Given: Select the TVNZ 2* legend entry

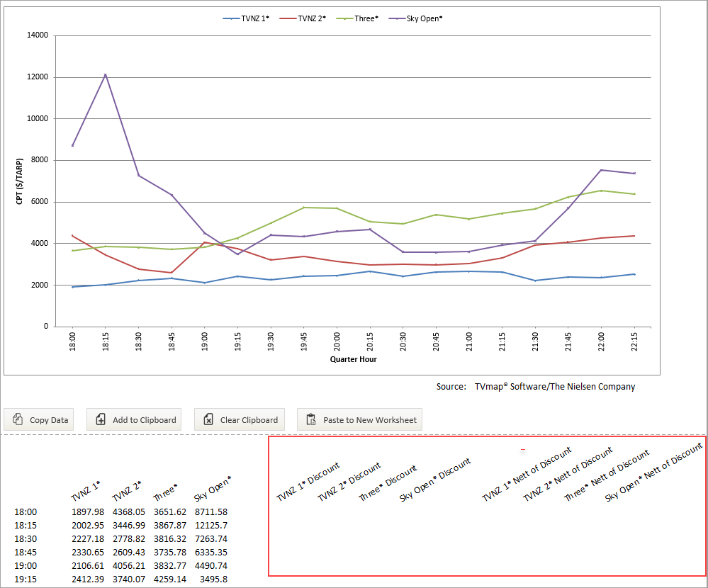Looking at the screenshot, I should point(303,18).
